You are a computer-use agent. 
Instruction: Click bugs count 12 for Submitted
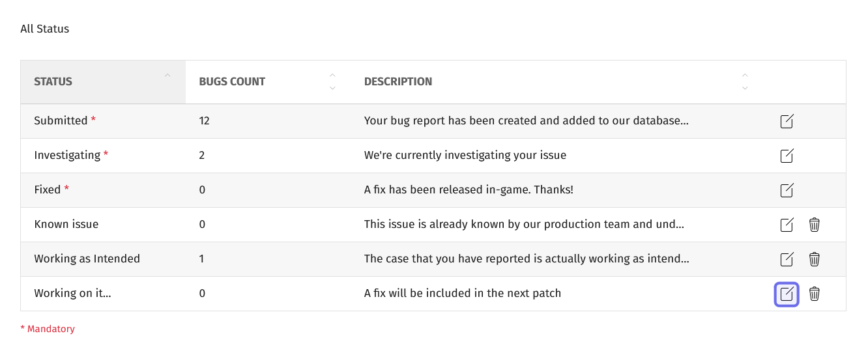[204, 121]
